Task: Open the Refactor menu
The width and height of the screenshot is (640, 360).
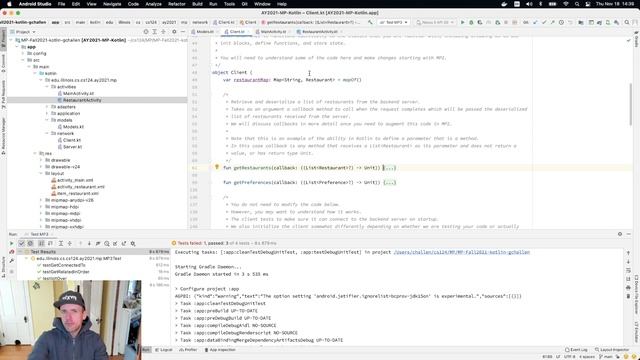Action: (x=177, y=4)
